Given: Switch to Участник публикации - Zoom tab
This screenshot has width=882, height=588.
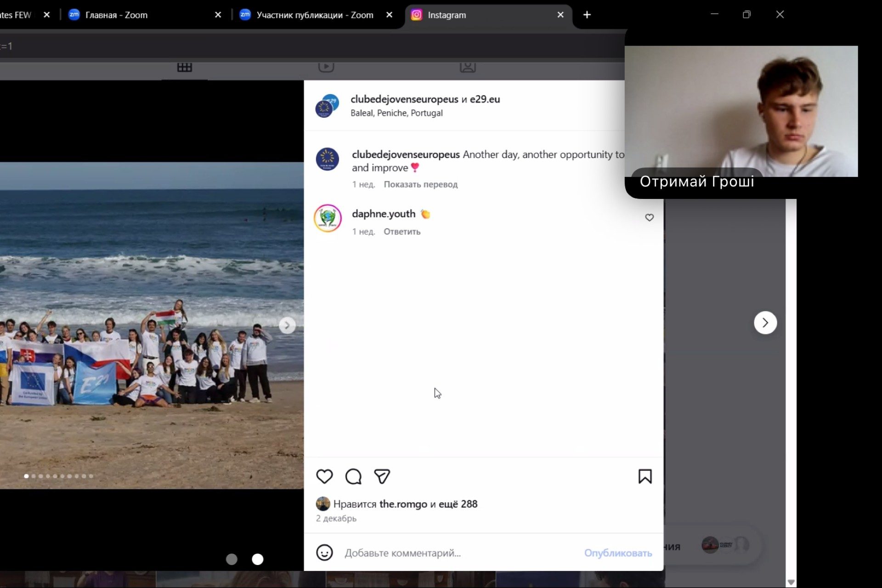Looking at the screenshot, I should [x=315, y=15].
